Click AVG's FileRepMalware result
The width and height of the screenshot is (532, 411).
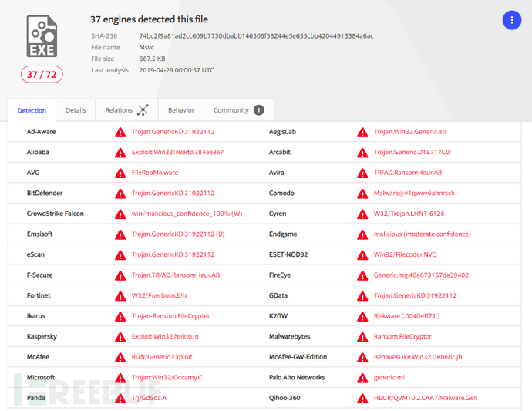click(x=155, y=173)
